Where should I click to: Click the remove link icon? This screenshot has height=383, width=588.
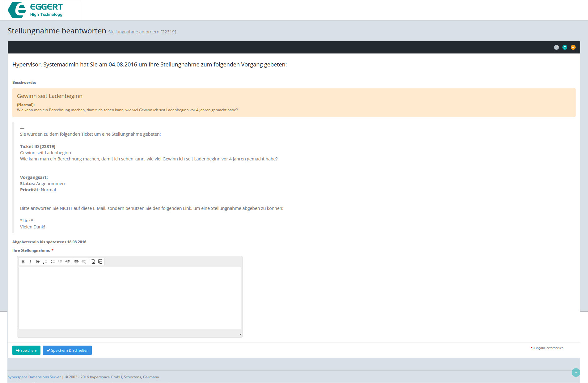84,262
